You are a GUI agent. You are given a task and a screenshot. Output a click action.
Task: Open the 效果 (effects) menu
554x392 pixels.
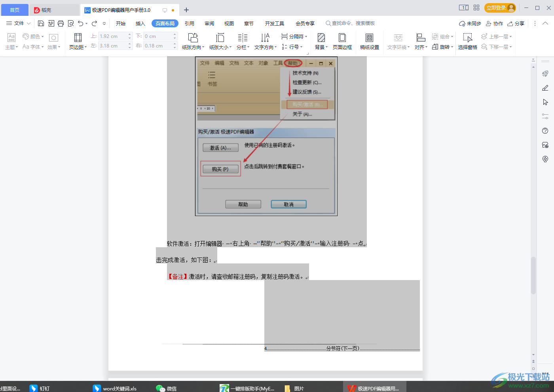coord(54,41)
